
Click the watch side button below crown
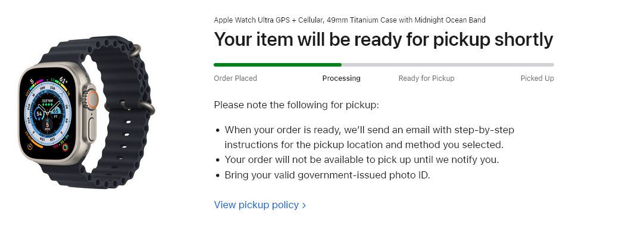click(91, 130)
